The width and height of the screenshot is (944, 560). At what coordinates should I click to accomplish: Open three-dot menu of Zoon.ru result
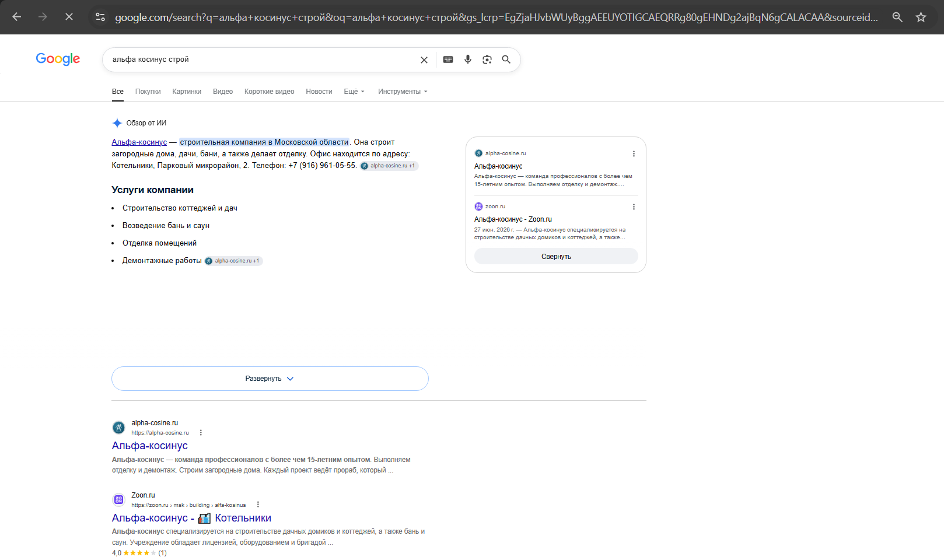click(x=258, y=505)
